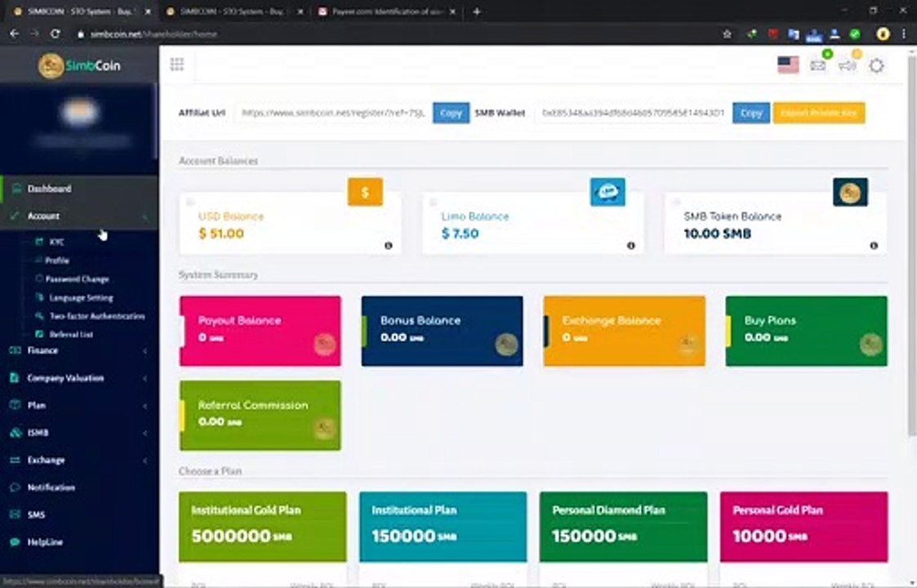This screenshot has height=588, width=917.
Task: Open Dashboard in the sidebar
Action: tap(79, 189)
